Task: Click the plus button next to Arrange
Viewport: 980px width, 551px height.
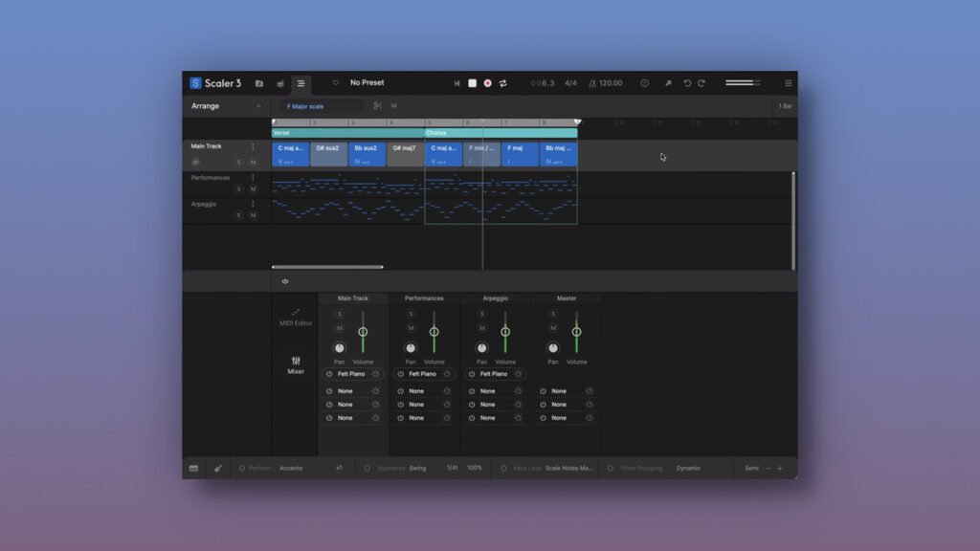Action: pyautogui.click(x=256, y=105)
